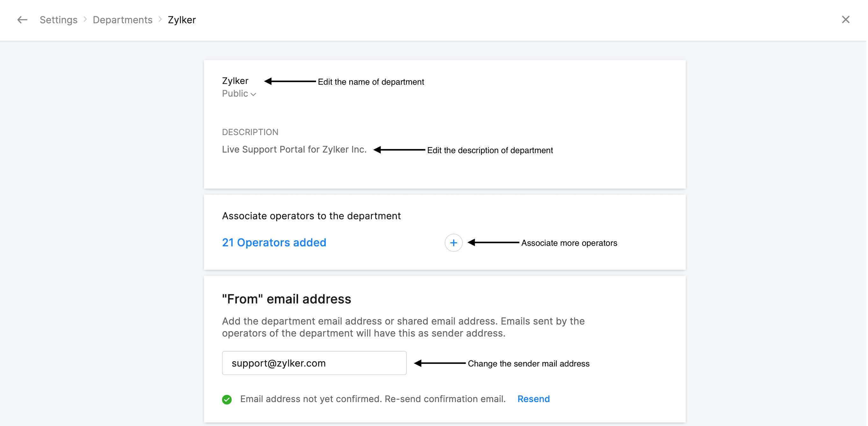Click the breadcrumb separator after Departments

(x=160, y=19)
